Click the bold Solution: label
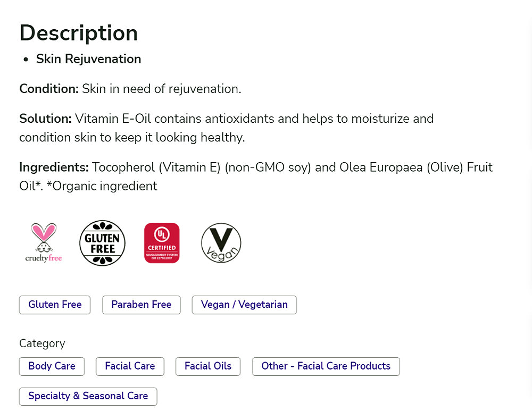Image resolution: width=532 pixels, height=420 pixels. pyautogui.click(x=45, y=119)
